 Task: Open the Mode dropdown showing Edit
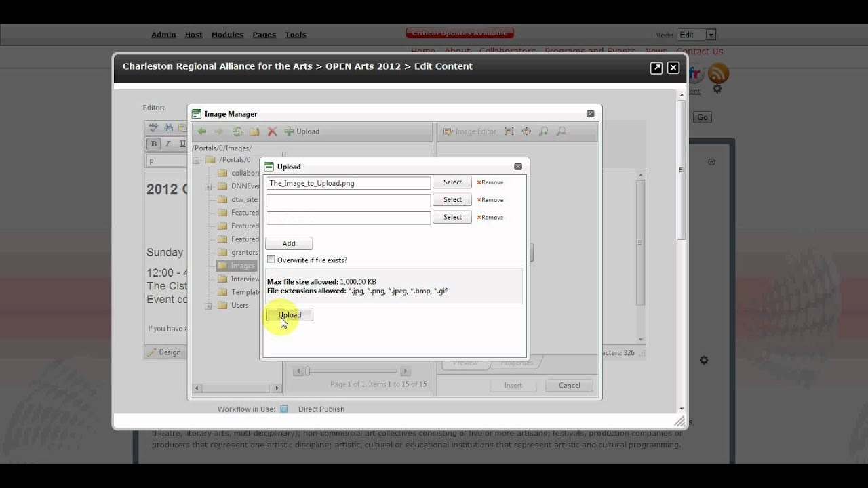(x=696, y=35)
